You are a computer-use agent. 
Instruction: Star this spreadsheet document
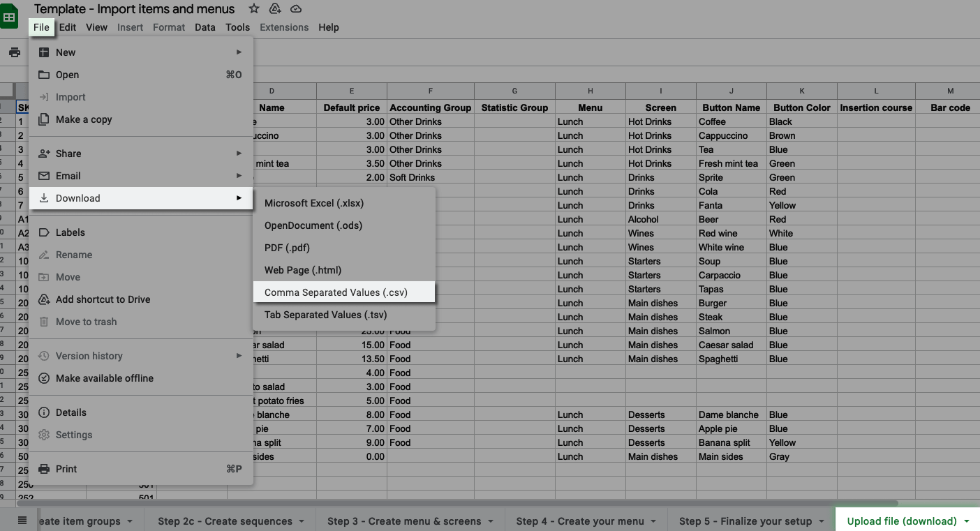pos(254,9)
